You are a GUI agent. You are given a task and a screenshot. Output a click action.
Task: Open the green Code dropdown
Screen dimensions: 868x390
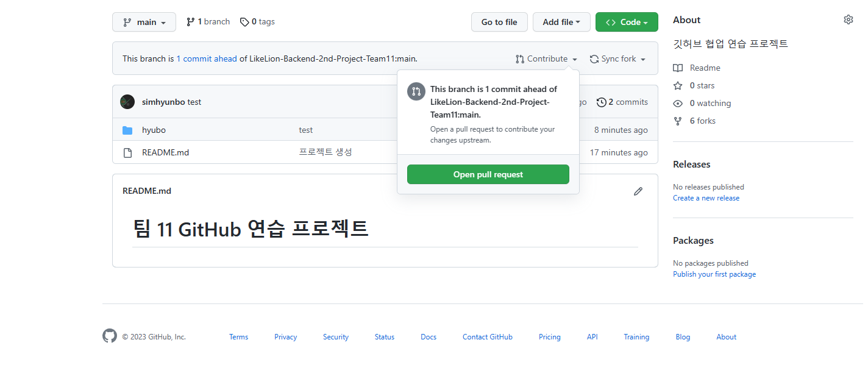click(x=627, y=21)
